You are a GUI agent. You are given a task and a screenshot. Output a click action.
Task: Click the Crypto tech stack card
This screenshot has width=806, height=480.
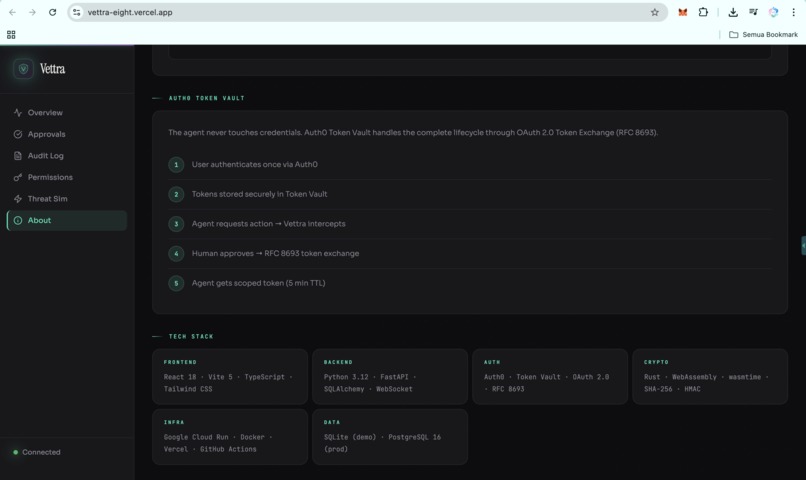coord(710,377)
